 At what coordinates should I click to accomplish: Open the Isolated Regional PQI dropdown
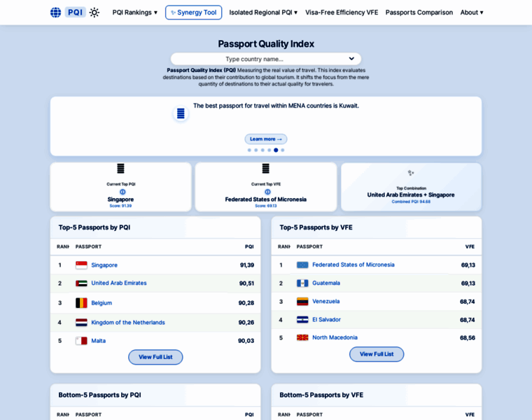click(263, 13)
